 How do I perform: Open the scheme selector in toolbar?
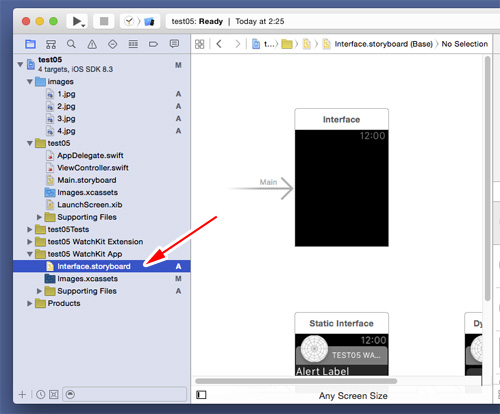click(x=139, y=22)
